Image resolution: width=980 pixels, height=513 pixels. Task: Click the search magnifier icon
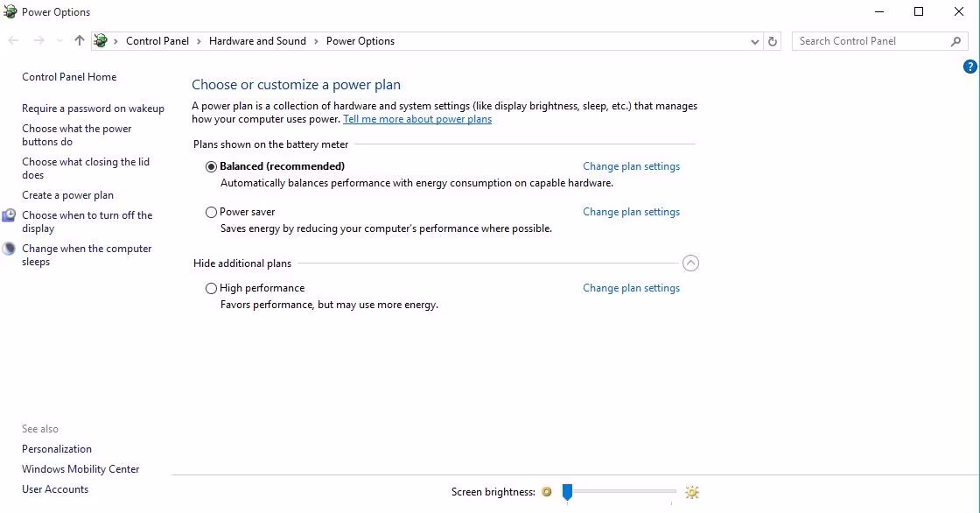(x=955, y=41)
